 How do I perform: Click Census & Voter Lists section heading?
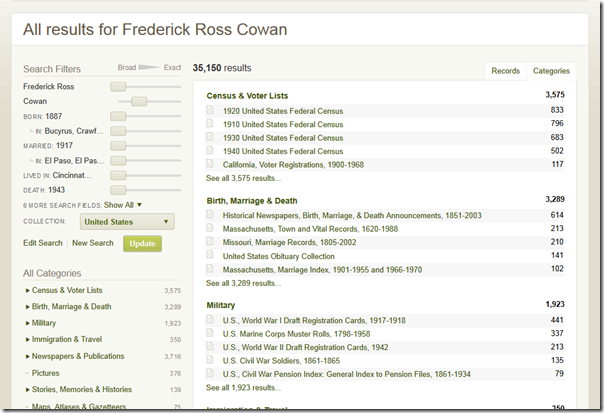coord(247,96)
